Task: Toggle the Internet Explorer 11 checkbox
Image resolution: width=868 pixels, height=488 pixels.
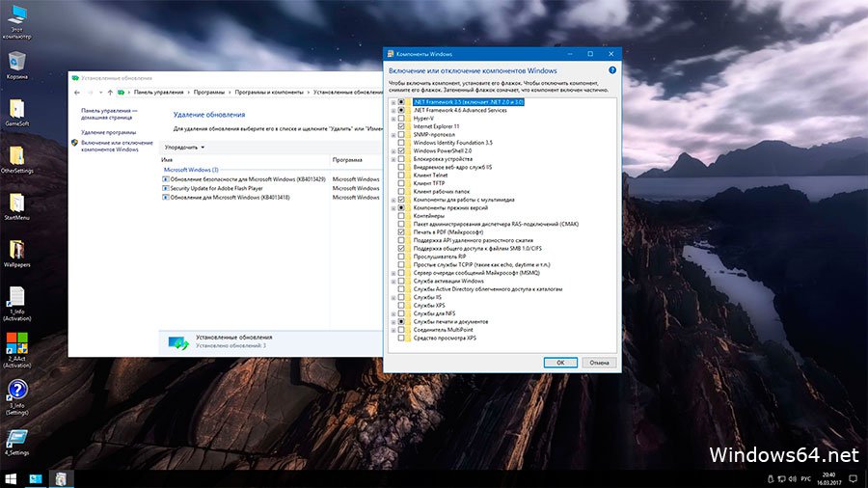Action: tap(401, 125)
